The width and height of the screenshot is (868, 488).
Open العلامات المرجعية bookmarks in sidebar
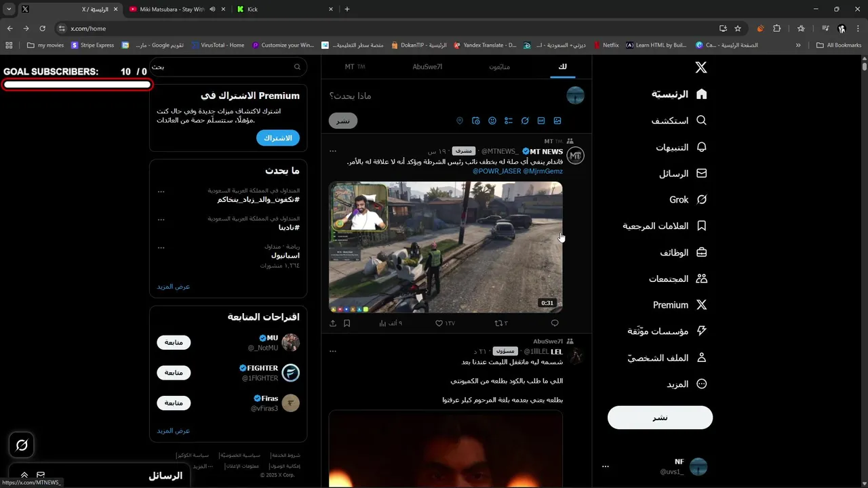665,226
